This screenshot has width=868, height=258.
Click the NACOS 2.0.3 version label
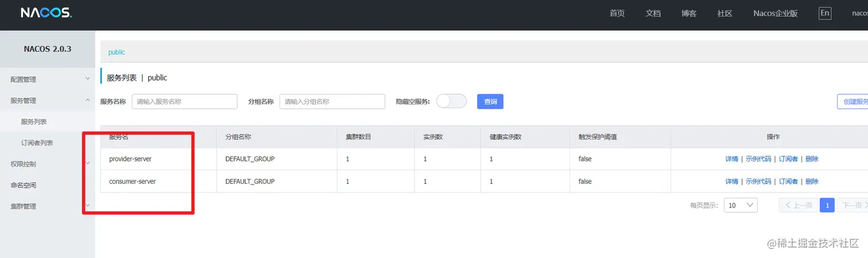(x=48, y=49)
